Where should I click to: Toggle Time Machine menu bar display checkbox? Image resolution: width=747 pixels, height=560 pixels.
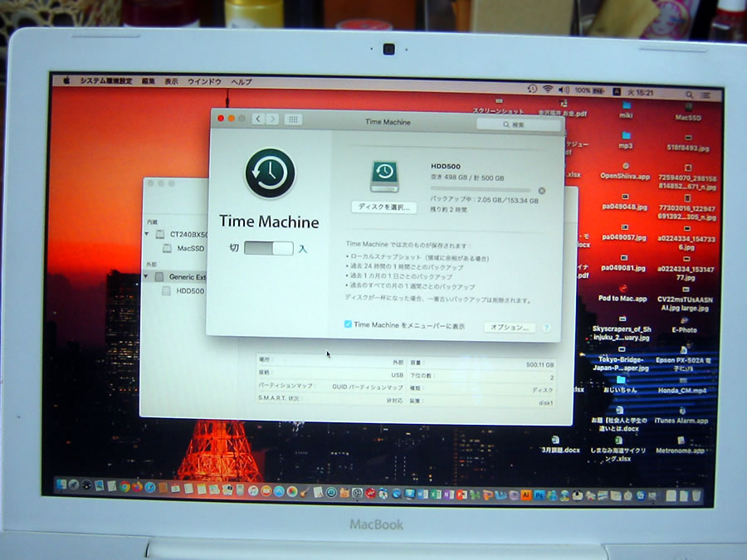click(x=348, y=324)
